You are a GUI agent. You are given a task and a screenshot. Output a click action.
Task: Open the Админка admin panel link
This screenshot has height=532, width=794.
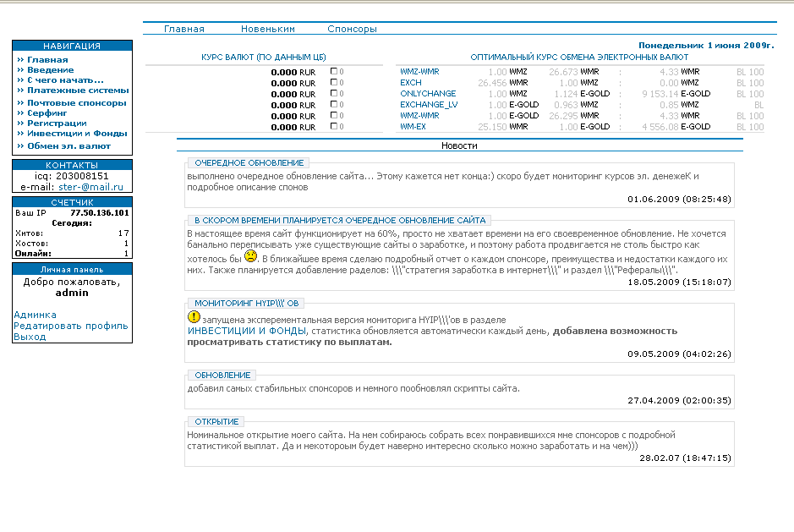(x=36, y=315)
